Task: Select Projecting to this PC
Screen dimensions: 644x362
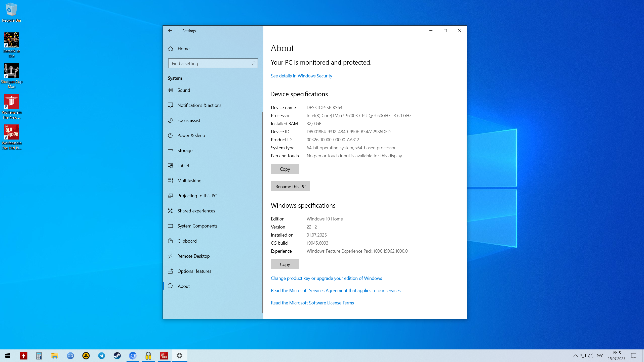Action: pos(213,196)
